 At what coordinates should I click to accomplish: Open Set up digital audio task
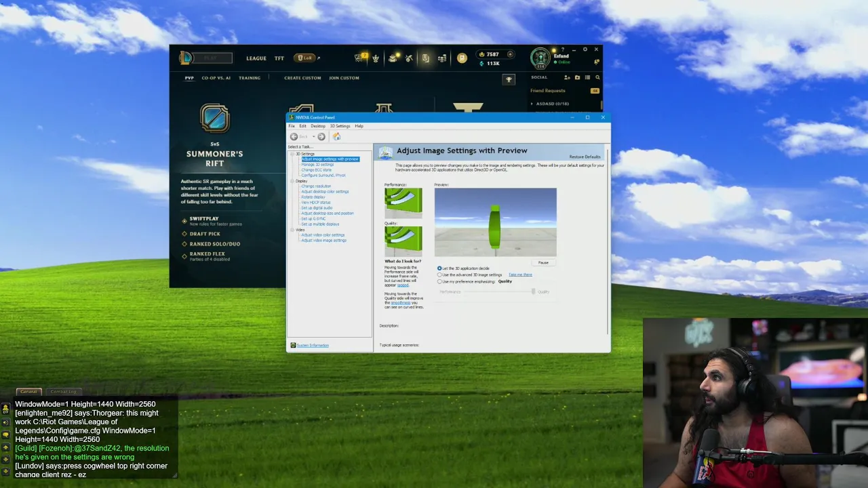pyautogui.click(x=317, y=208)
